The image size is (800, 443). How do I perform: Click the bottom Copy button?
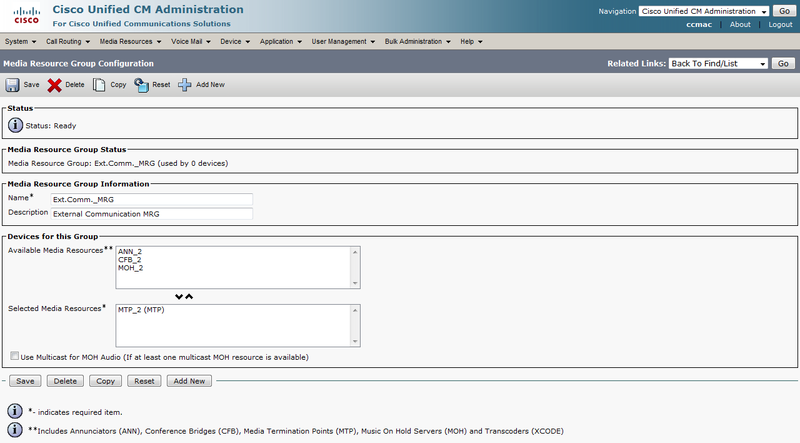[x=106, y=381]
